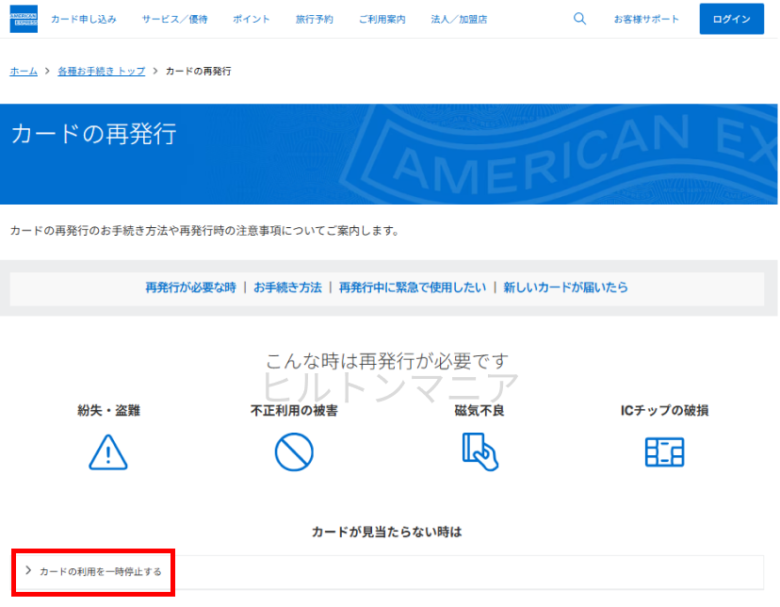Click the 磁気不良 heading text
Image resolution: width=780 pixels, height=607 pixels.
pyautogui.click(x=480, y=410)
